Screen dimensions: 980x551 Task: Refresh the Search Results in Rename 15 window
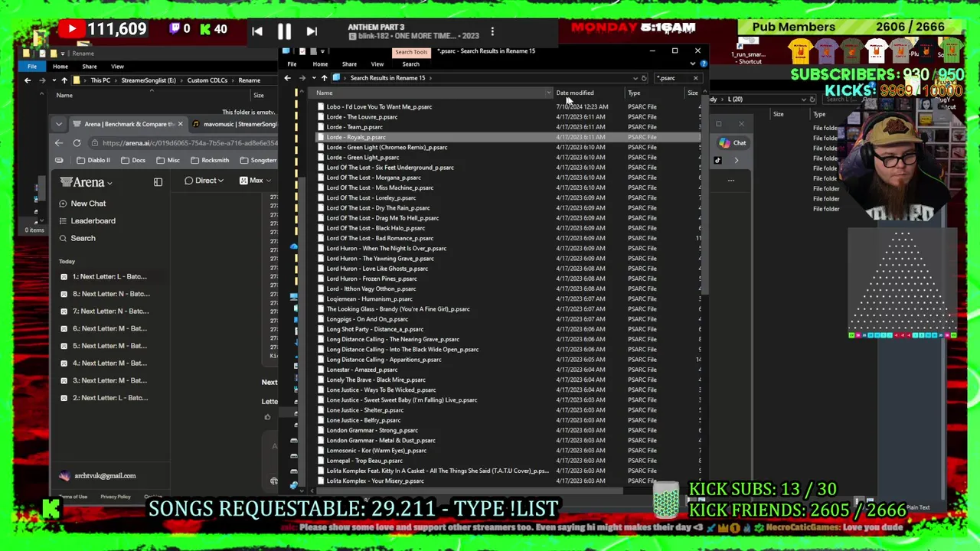click(644, 78)
